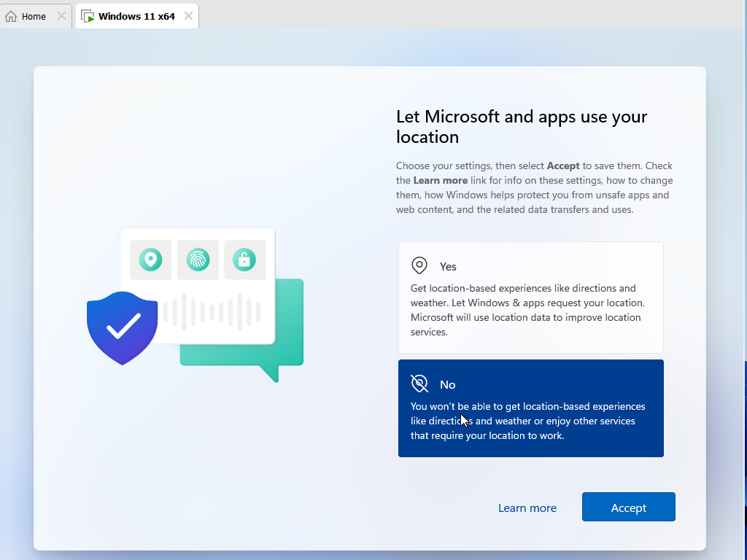747x560 pixels.
Task: Click the padlock tile in illustration
Action: point(244,260)
